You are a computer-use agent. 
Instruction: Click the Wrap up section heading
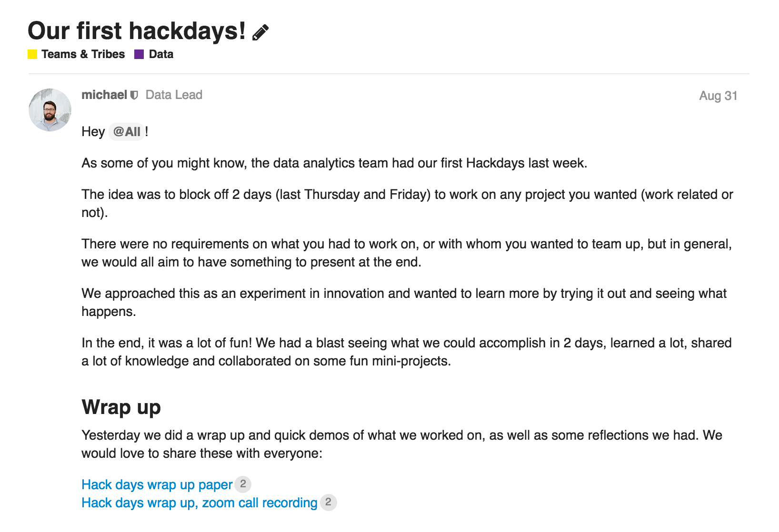pos(121,407)
